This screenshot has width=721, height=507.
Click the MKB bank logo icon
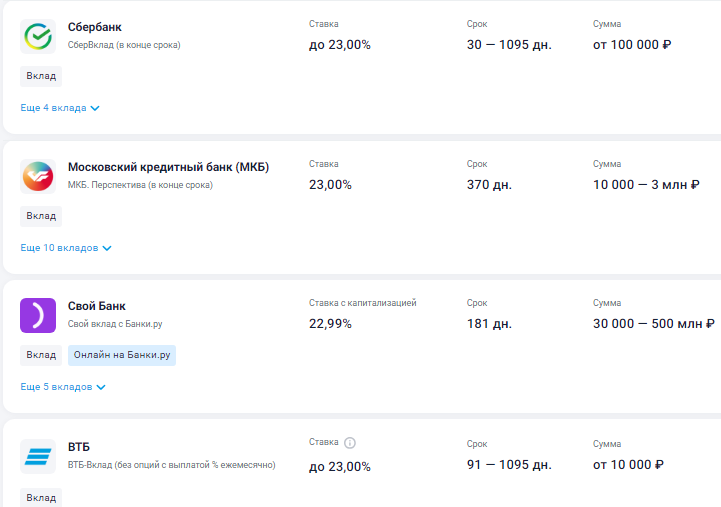click(37, 176)
